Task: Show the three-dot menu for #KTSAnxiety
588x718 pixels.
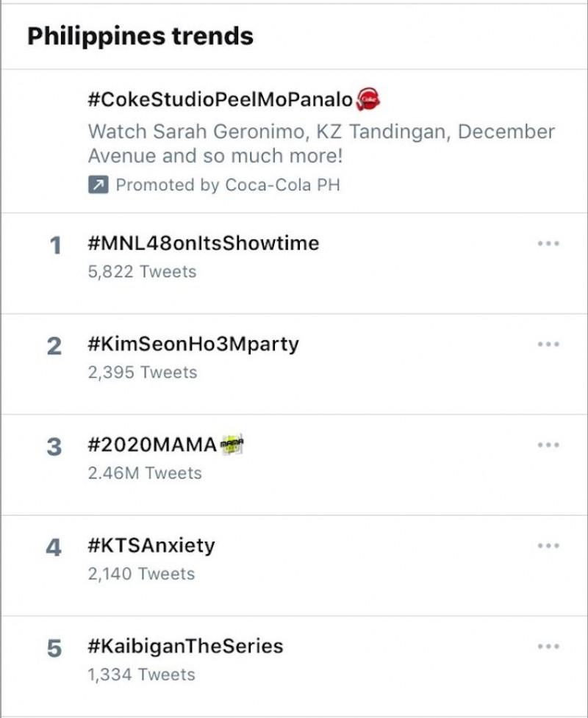Action: click(548, 545)
